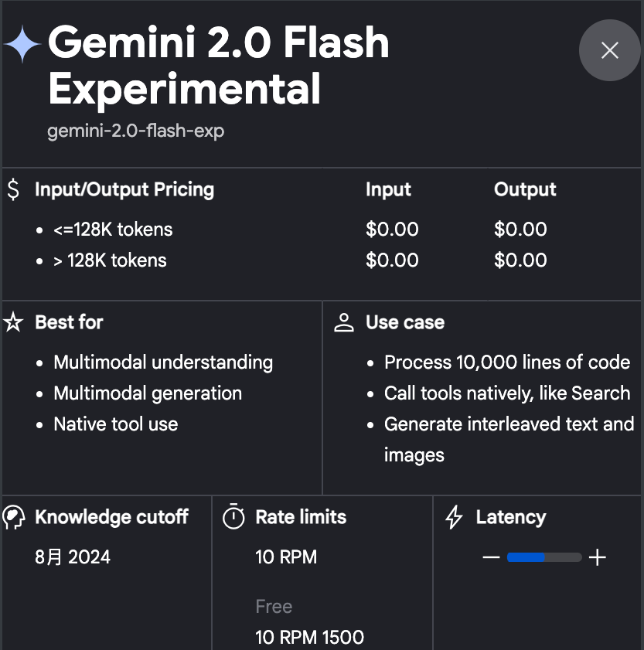Click the Multimodal understanding list item
This screenshot has height=650, width=644.
click(x=163, y=362)
